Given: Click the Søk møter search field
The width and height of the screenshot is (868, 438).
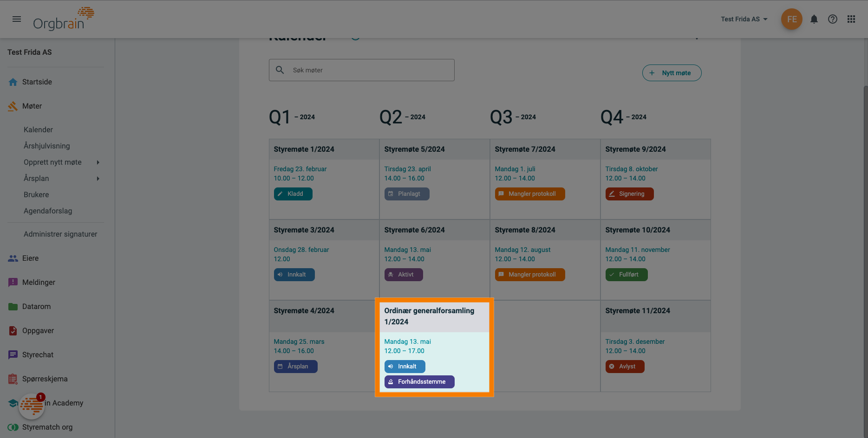Looking at the screenshot, I should pos(362,70).
